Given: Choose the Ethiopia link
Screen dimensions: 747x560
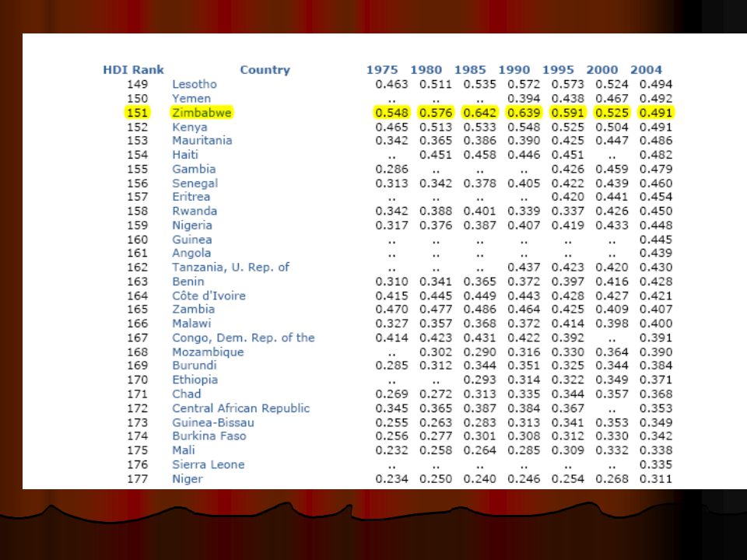Looking at the screenshot, I should 195,380.
